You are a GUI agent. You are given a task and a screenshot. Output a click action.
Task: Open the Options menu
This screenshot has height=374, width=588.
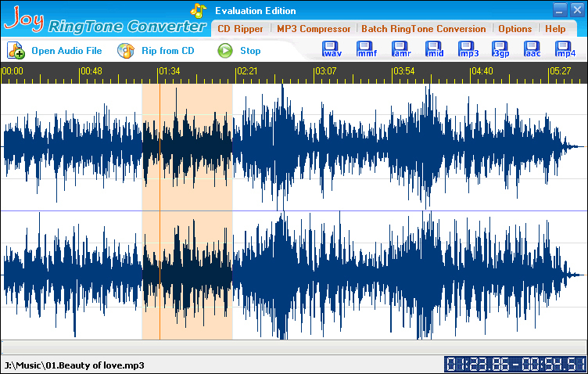[x=514, y=29]
